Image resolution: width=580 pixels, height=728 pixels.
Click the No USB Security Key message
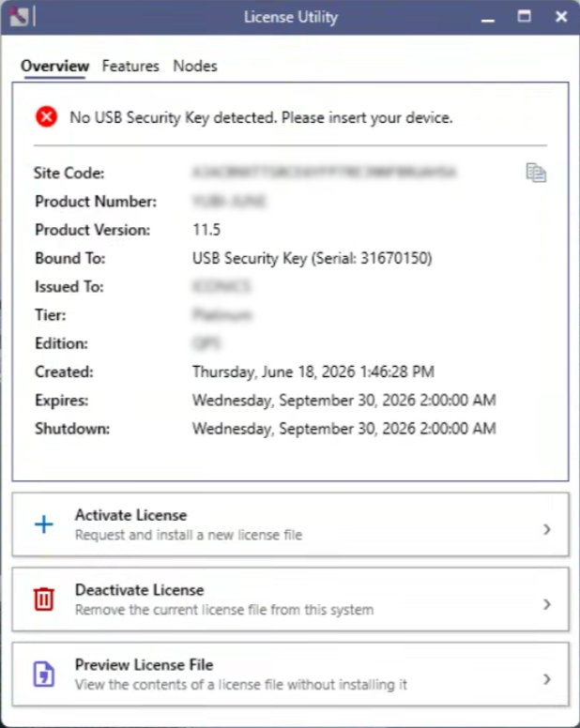click(261, 117)
